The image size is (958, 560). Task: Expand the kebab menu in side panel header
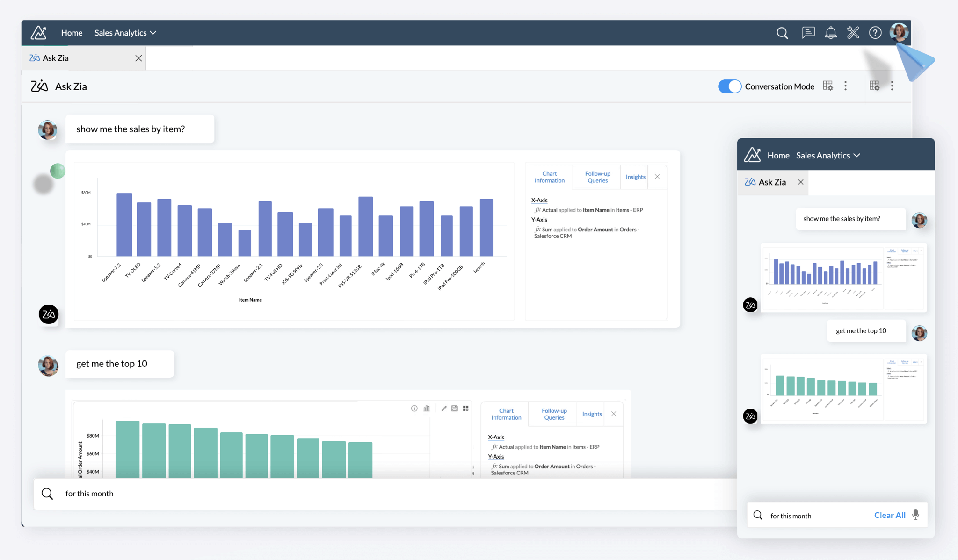(892, 86)
